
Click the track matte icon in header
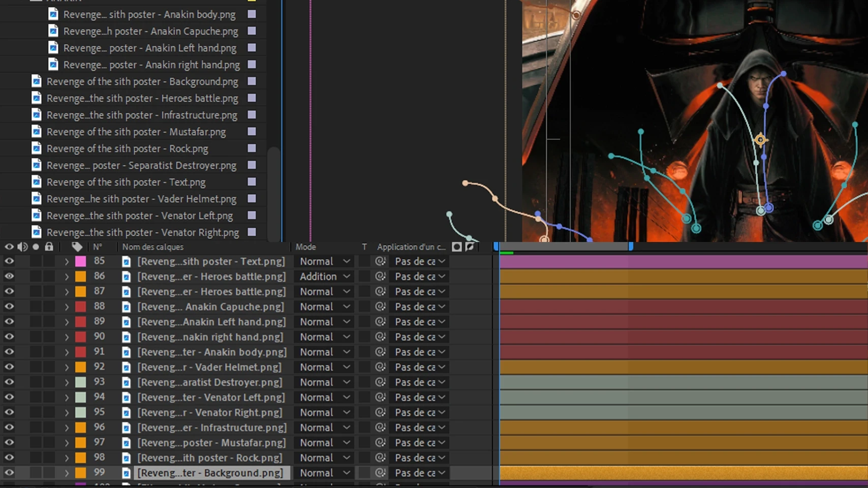pyautogui.click(x=456, y=247)
